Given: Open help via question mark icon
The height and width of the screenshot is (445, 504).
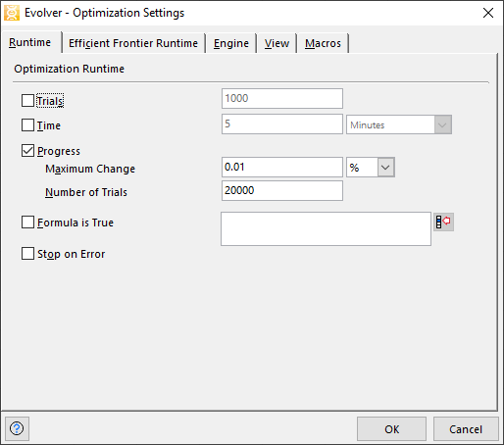Looking at the screenshot, I should [17, 428].
